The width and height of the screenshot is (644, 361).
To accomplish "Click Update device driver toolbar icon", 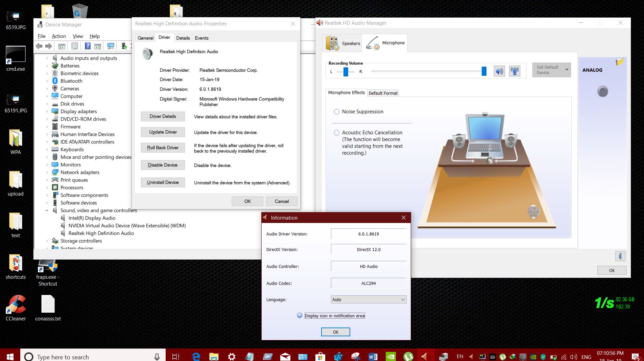I will [x=124, y=46].
